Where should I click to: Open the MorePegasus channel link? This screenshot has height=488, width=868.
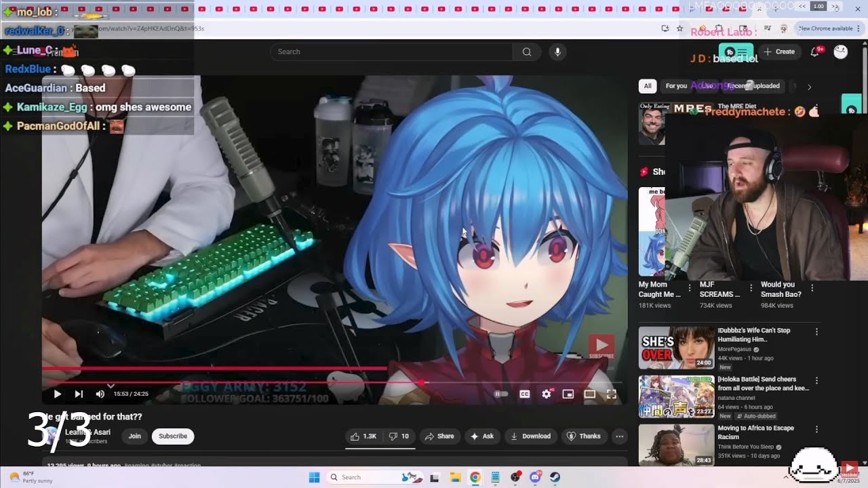[x=735, y=350]
